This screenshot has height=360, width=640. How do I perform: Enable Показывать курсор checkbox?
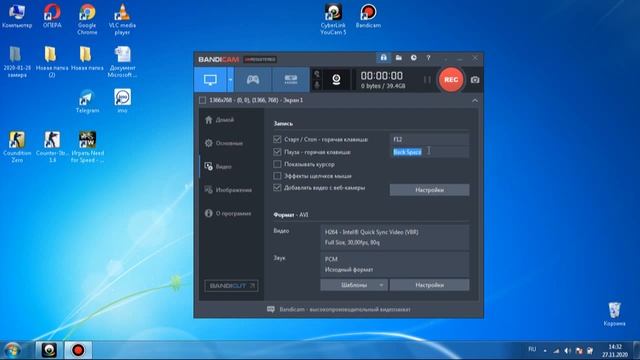pos(278,164)
